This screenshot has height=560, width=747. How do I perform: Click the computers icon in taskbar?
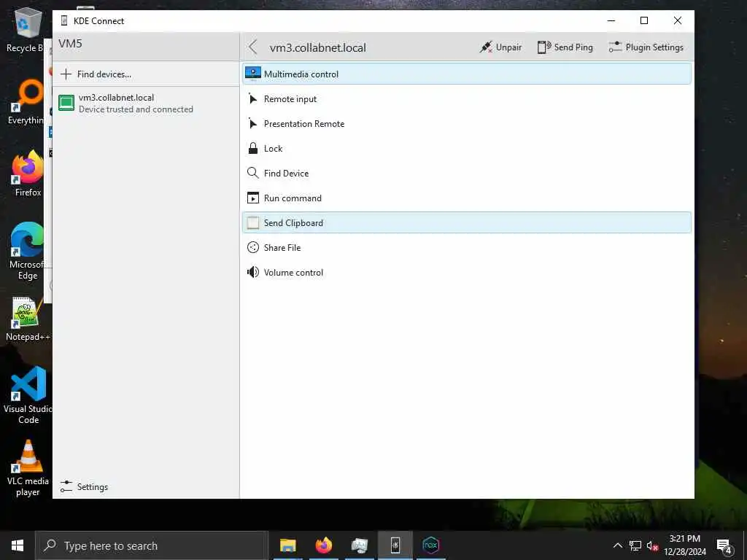(359, 545)
